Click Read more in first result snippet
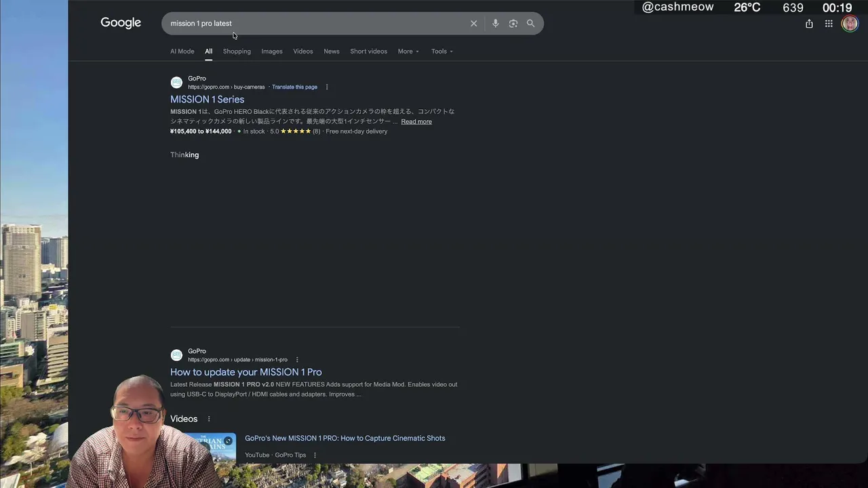 (416, 122)
